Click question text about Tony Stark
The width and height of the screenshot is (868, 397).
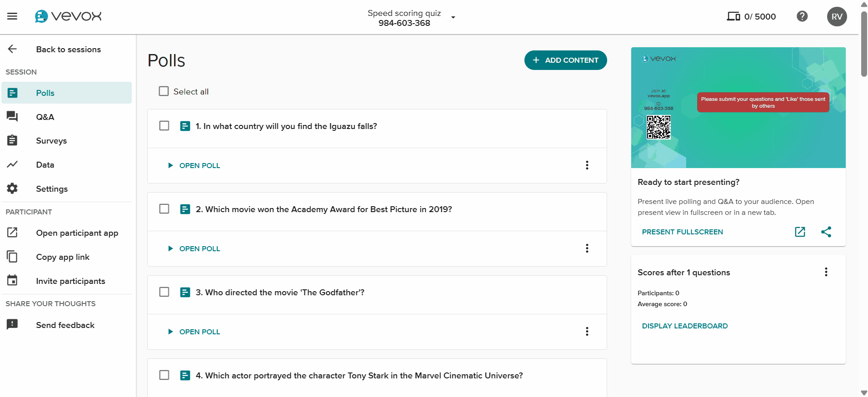(359, 376)
